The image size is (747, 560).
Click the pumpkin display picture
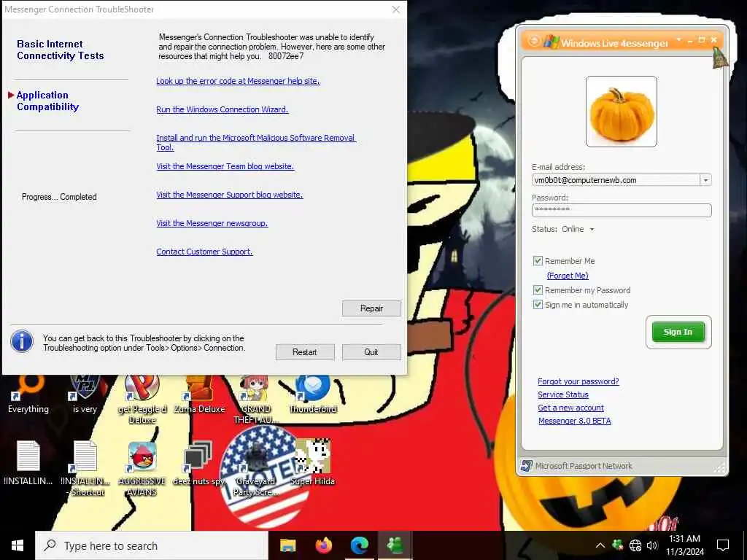click(622, 112)
